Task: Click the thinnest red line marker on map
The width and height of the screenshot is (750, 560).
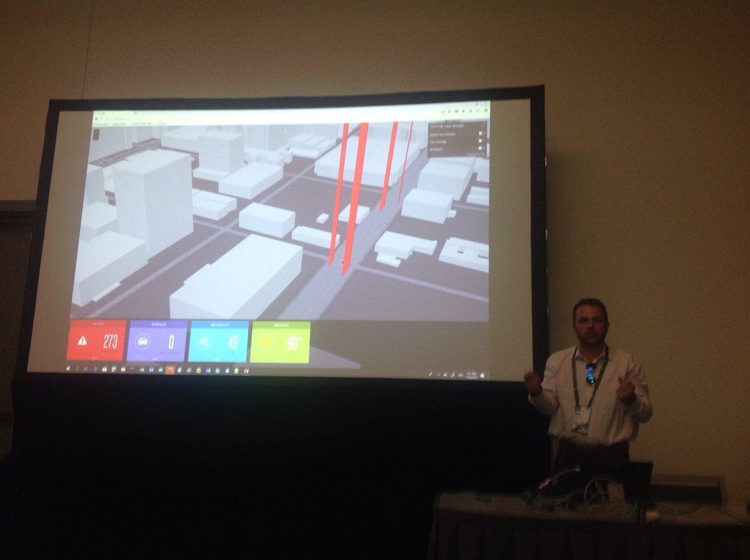Action: point(405,162)
